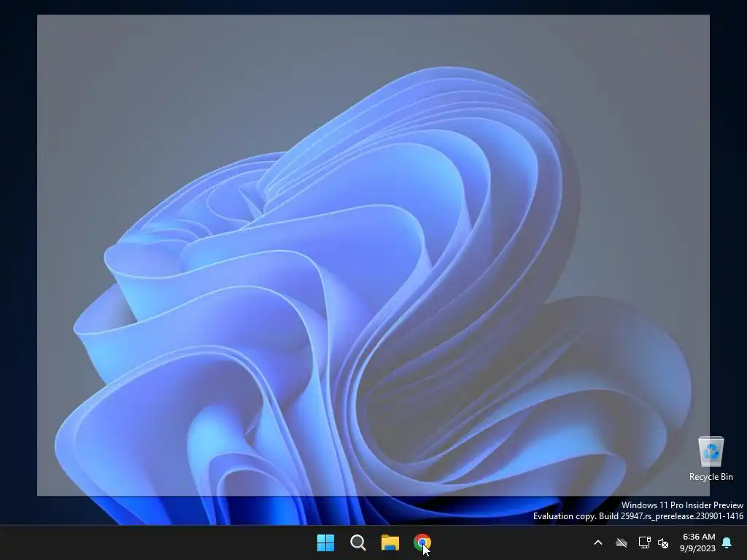Viewport: 747px width, 560px height.
Task: Click the Recycle Bin label text
Action: 711,477
